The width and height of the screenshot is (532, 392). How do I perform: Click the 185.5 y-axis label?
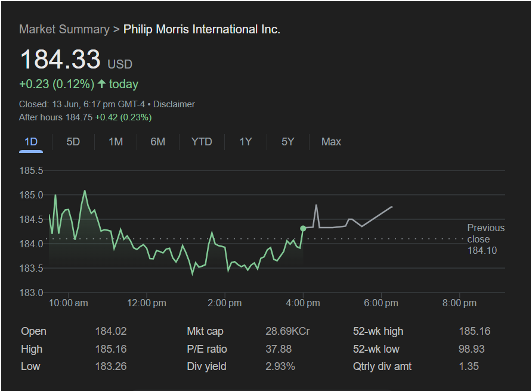tap(31, 170)
